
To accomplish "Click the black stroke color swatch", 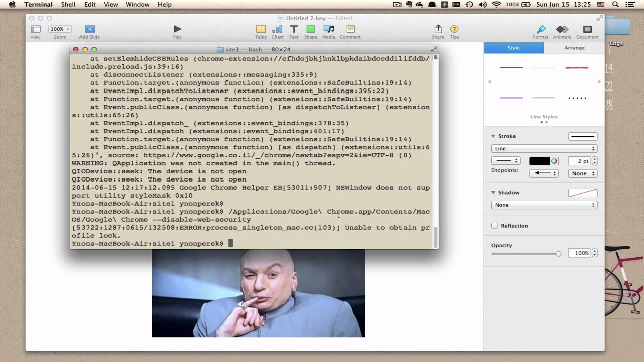I will pyautogui.click(x=539, y=161).
